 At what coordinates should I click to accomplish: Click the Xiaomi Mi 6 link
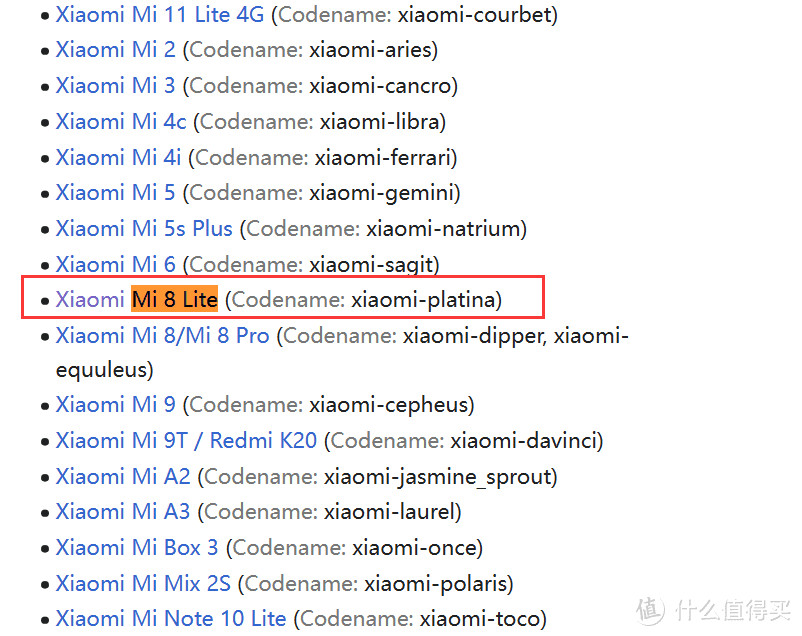pyautogui.click(x=115, y=265)
